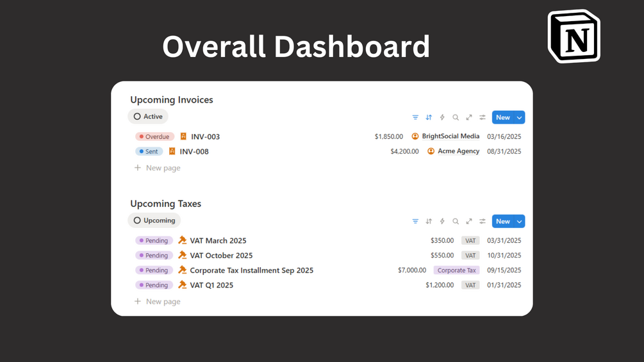Select the Upcoming view tab
The width and height of the screenshot is (644, 362).
click(154, 220)
